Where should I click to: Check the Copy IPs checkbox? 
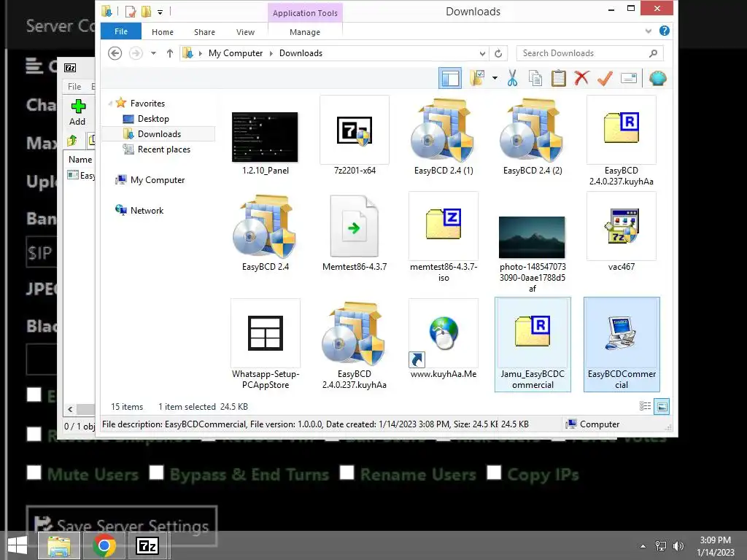click(494, 472)
